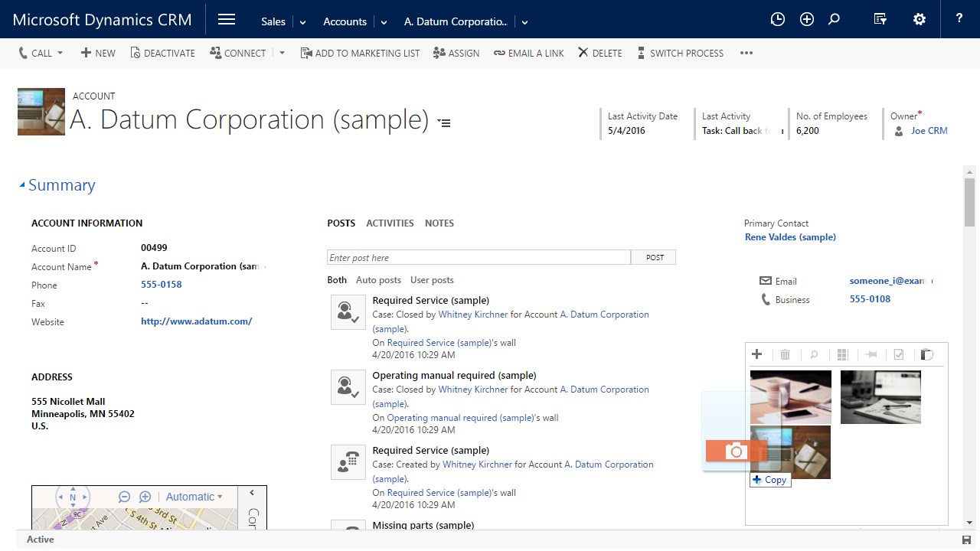The width and height of the screenshot is (980, 551).
Task: Open settings gear icon
Action: 920,20
